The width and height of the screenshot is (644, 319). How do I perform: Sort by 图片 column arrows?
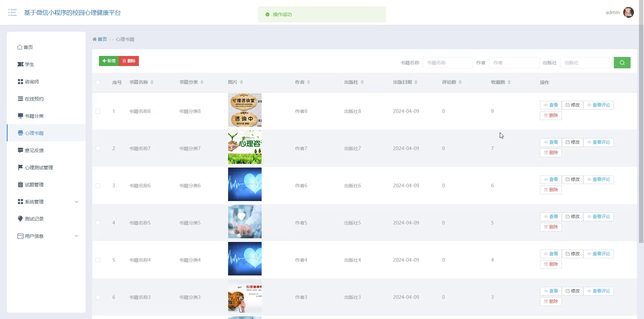click(x=241, y=82)
